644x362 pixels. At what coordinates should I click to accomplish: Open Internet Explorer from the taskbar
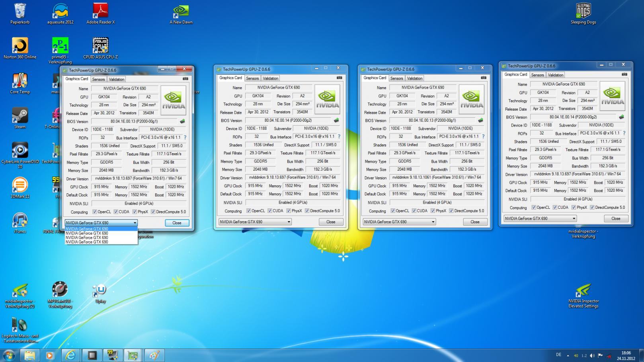pos(70,355)
